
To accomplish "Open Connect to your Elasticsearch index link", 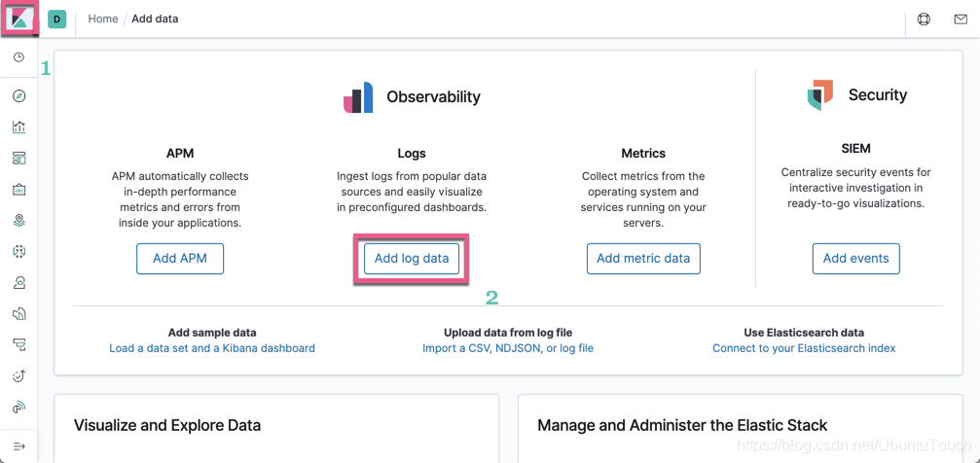I will [x=804, y=348].
